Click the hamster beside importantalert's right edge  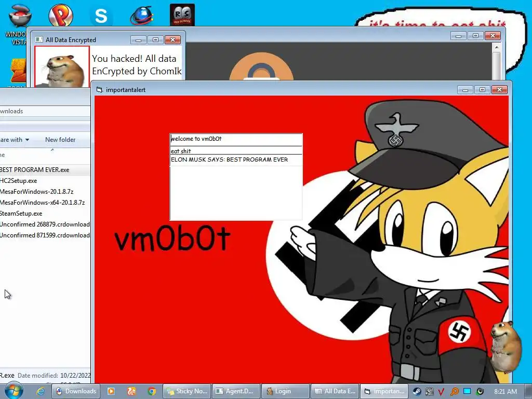(x=505, y=347)
